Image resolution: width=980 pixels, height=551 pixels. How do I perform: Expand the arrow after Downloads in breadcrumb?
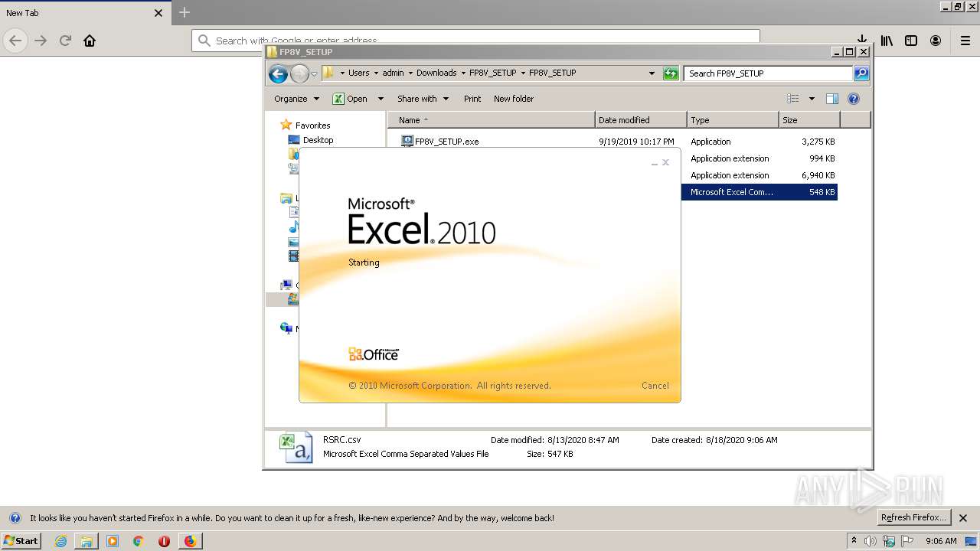coord(463,73)
